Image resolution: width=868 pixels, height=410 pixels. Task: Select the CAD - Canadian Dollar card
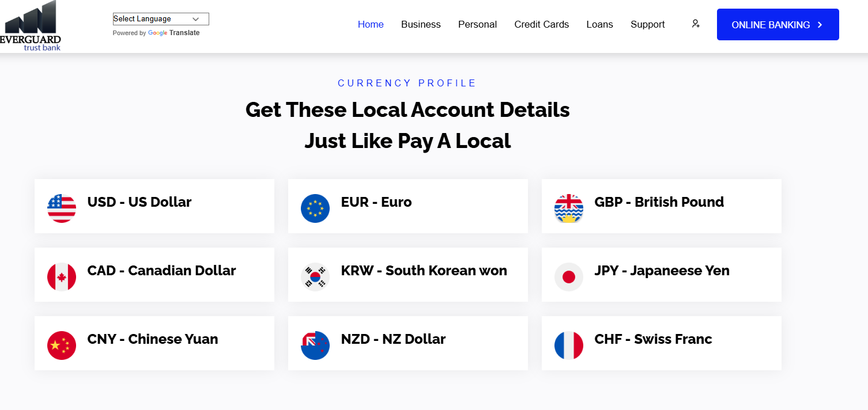click(154, 275)
